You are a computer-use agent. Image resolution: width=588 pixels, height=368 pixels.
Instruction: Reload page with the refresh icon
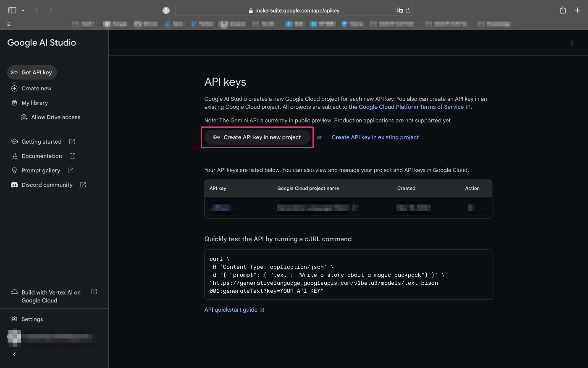(x=408, y=11)
